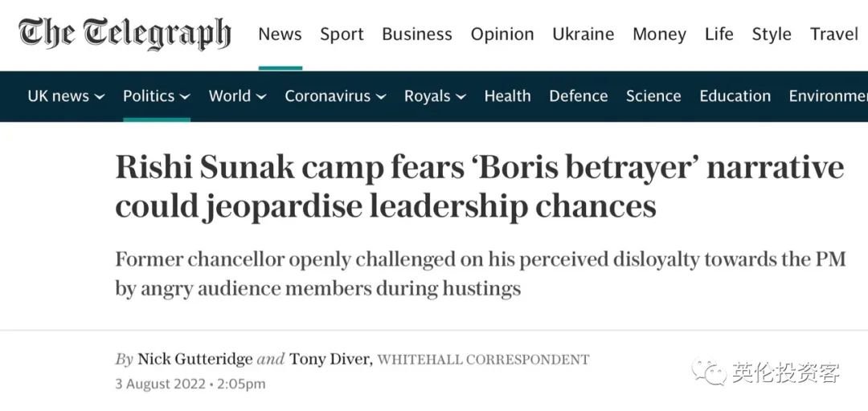Select the Opinion menu item

(x=502, y=35)
